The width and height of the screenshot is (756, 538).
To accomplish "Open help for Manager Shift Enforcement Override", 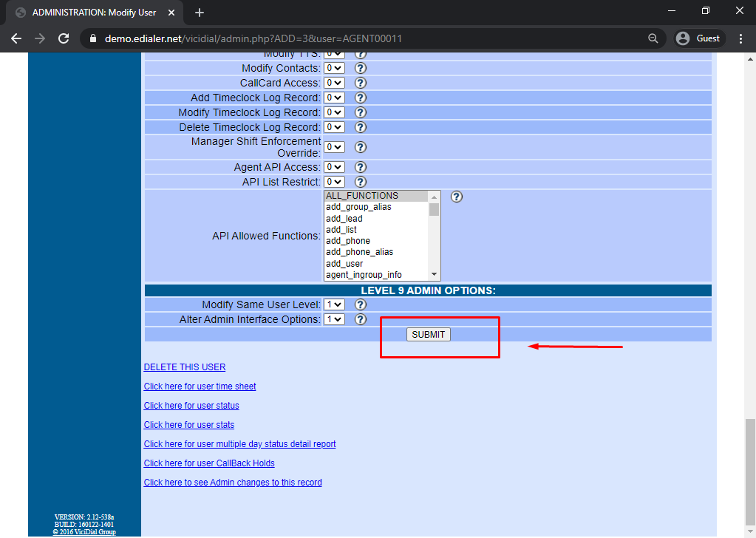I will 360,147.
